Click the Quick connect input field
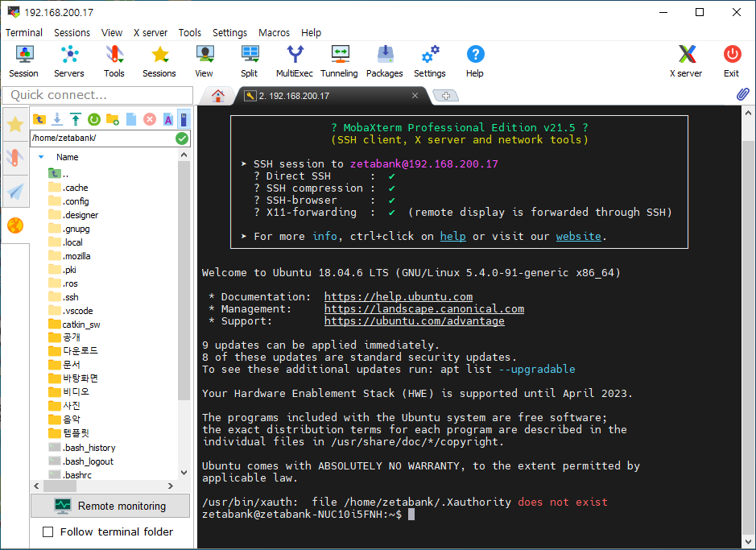756x550 pixels. pyautogui.click(x=97, y=95)
